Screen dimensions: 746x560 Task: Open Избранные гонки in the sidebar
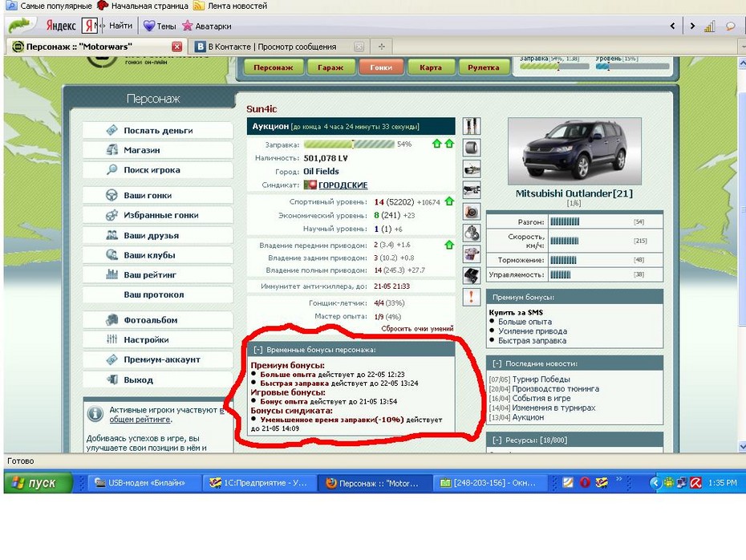pos(158,215)
